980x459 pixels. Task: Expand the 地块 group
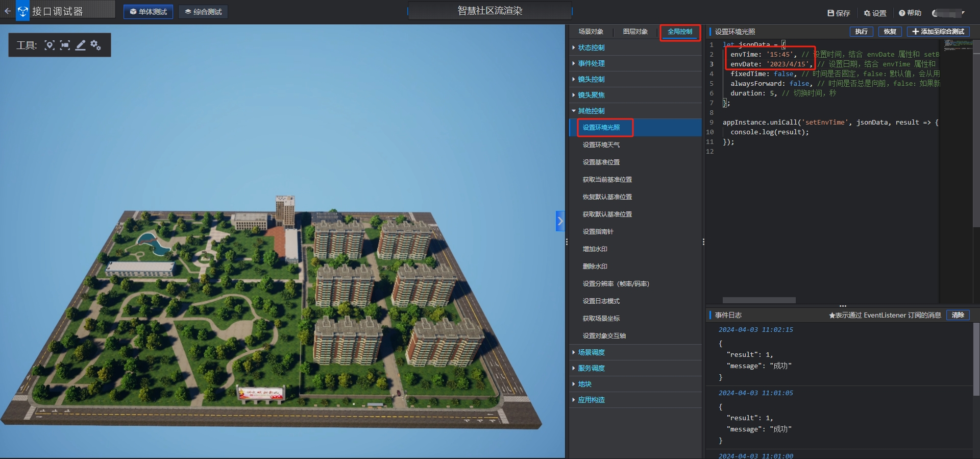(x=635, y=384)
